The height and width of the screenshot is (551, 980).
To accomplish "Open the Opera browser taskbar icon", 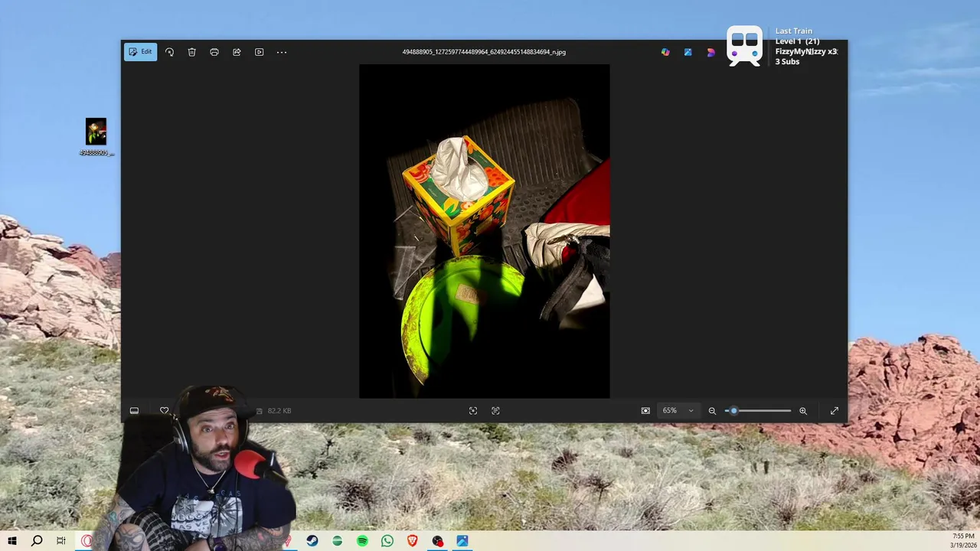I will 87,541.
